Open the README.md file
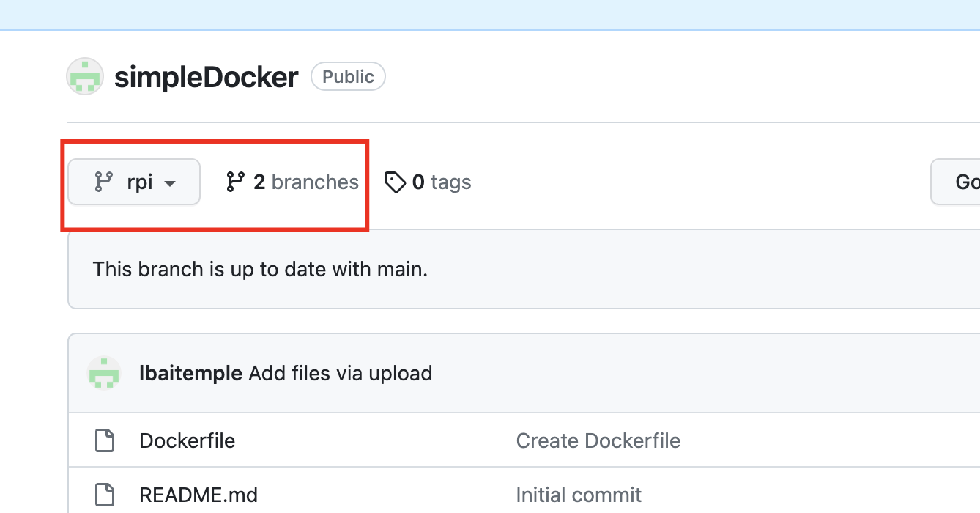 tap(198, 495)
